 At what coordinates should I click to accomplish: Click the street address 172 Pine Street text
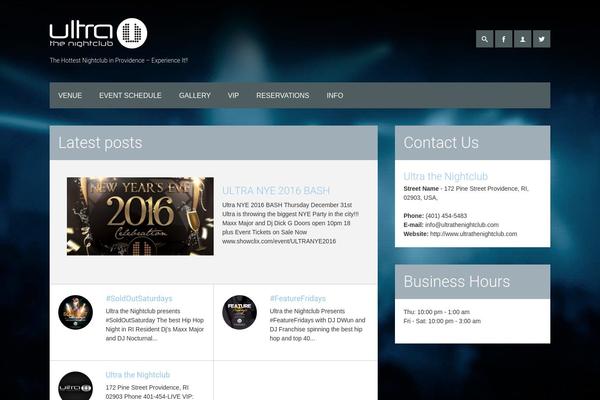click(466, 193)
